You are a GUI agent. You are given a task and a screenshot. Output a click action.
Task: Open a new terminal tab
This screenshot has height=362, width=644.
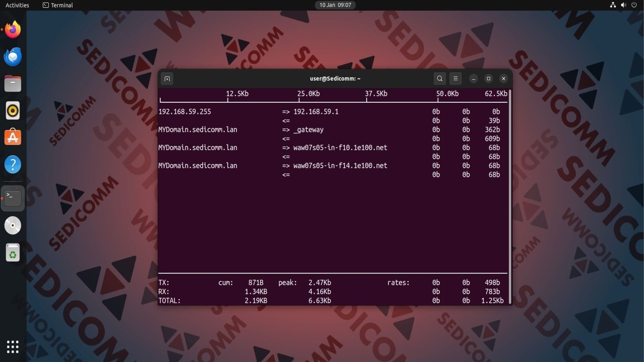[167, 79]
